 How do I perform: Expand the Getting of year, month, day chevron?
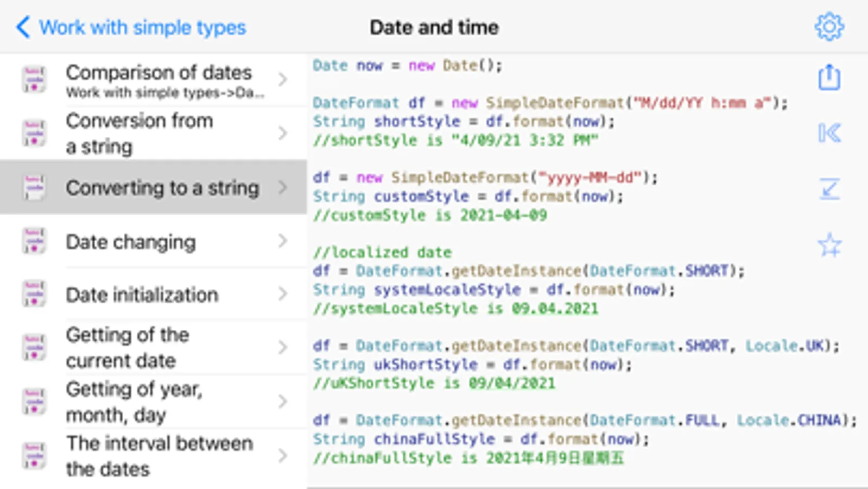coord(282,402)
